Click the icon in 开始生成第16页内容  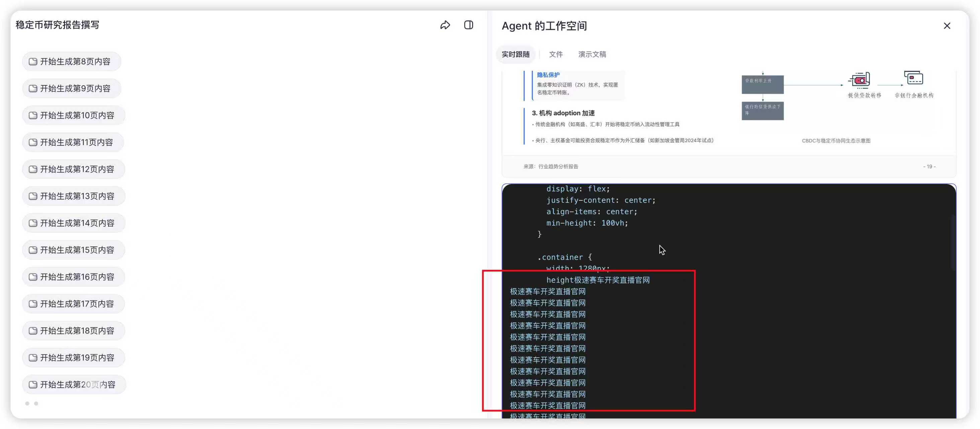(33, 277)
